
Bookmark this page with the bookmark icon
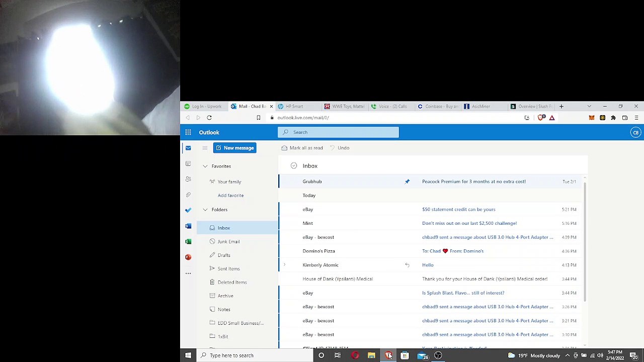[259, 118]
